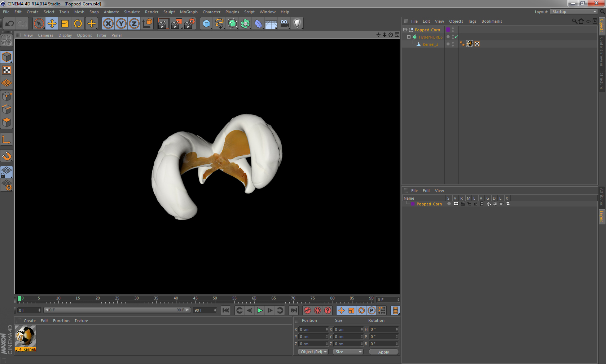This screenshot has height=364, width=606.
Task: Click the Popped_Corn purple layer swatch
Action: click(413, 204)
